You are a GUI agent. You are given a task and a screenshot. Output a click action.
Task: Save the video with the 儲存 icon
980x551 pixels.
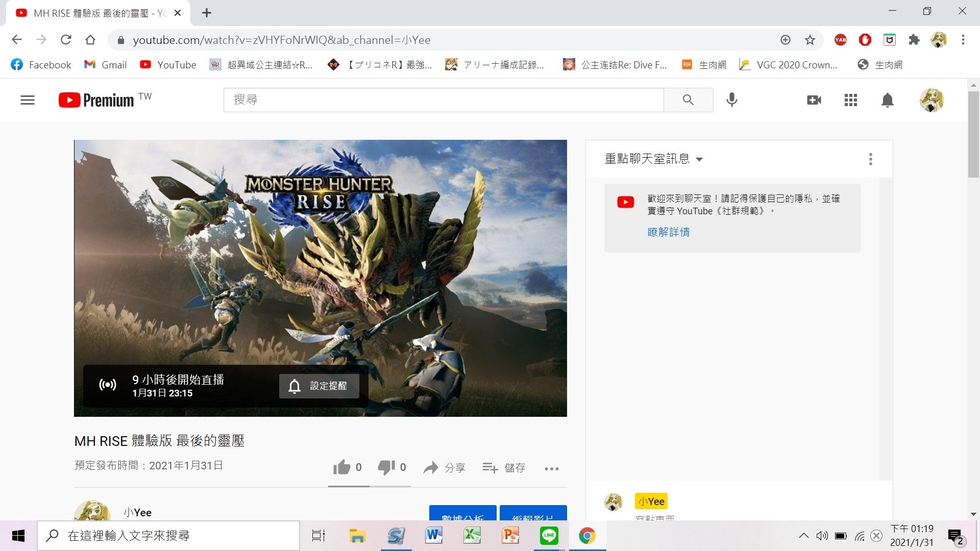504,467
